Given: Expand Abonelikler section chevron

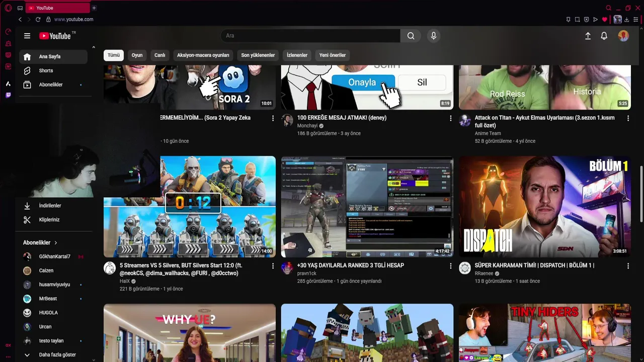Looking at the screenshot, I should (55, 242).
